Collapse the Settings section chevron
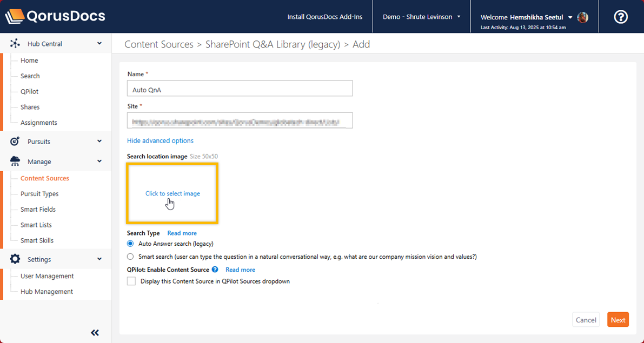Image resolution: width=644 pixels, height=343 pixels. [99, 259]
